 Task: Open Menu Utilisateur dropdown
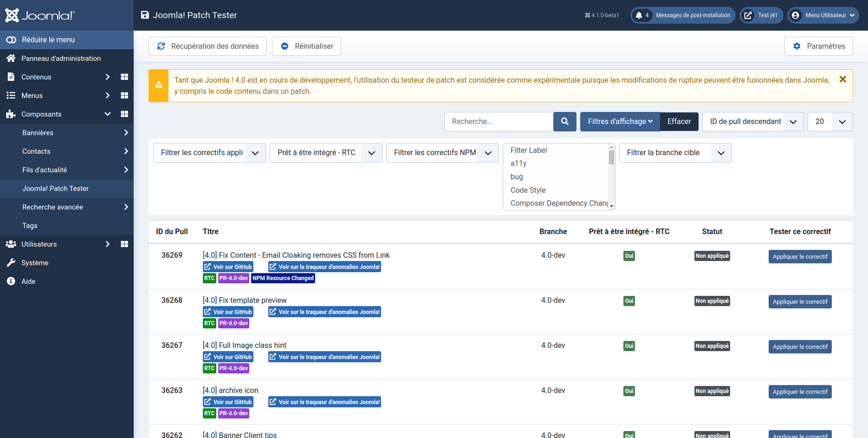pyautogui.click(x=823, y=15)
